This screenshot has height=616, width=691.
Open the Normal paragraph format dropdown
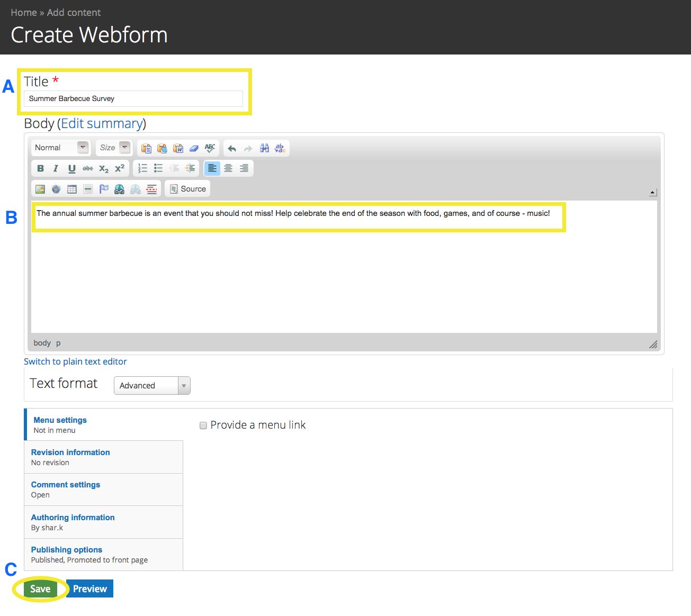click(60, 148)
